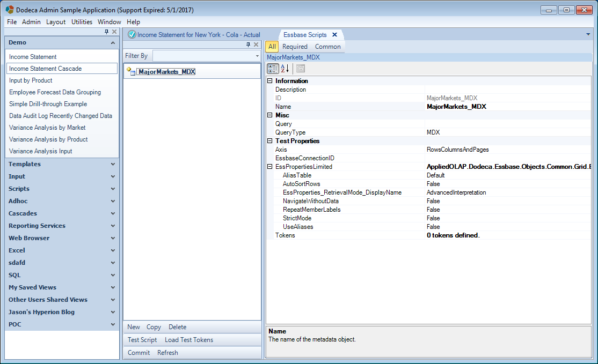Pin the Demo navigation panel

pos(106,32)
